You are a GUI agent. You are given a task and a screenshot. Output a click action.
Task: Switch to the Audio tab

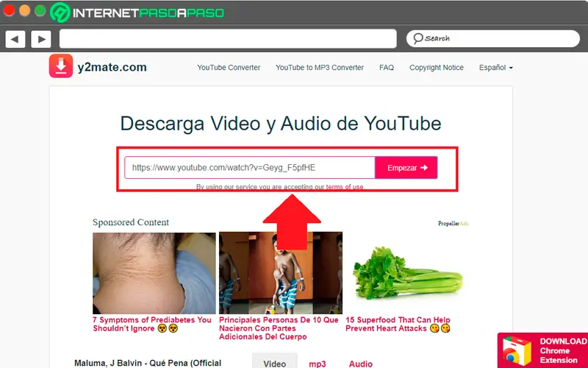(361, 364)
